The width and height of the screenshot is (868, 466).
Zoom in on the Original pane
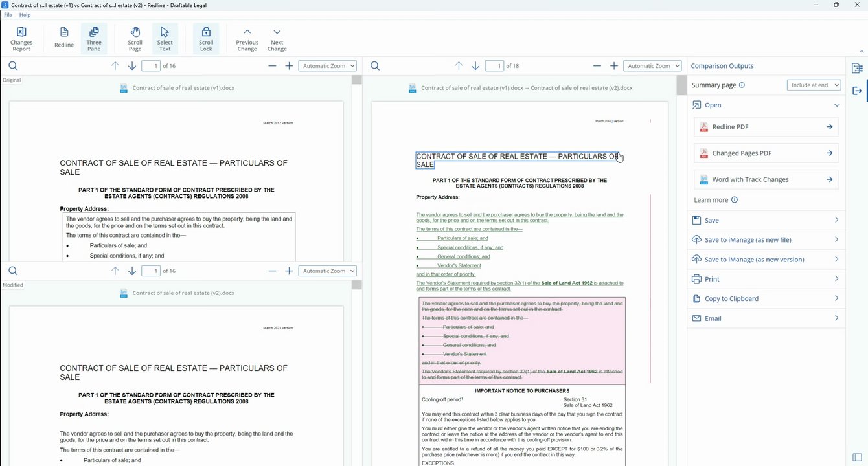[x=289, y=66]
